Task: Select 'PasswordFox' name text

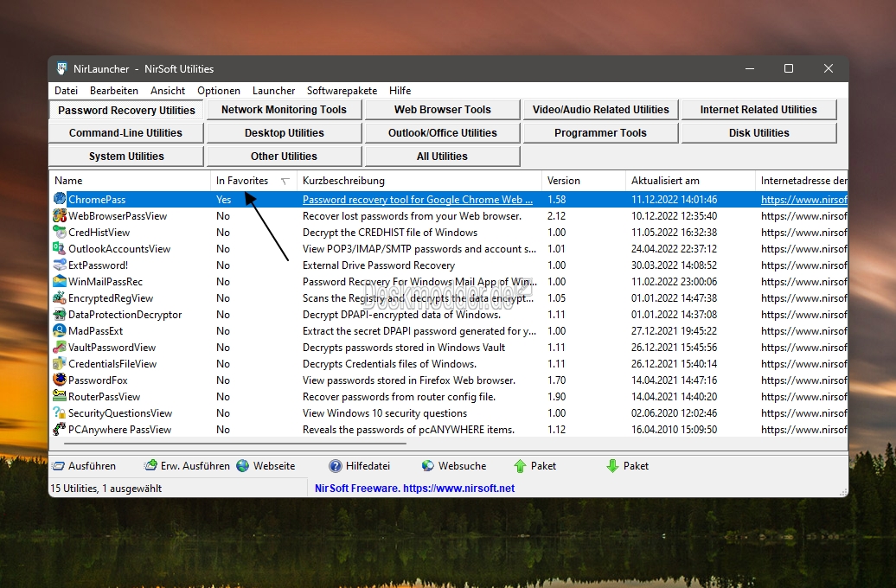Action: point(98,380)
